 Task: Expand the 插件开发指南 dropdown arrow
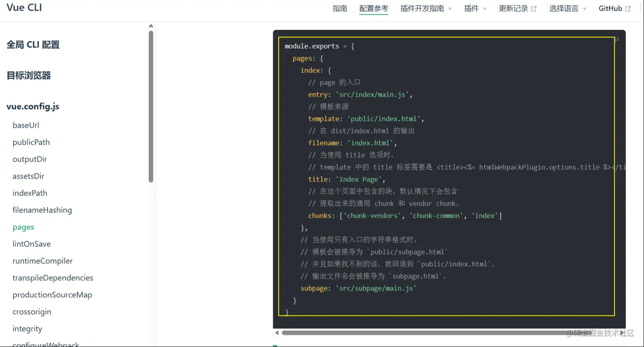pyautogui.click(x=450, y=9)
